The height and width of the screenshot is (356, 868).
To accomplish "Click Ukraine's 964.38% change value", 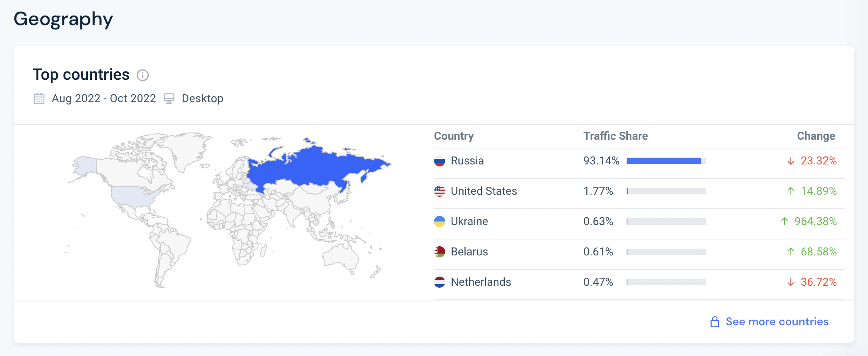I will click(x=815, y=222).
